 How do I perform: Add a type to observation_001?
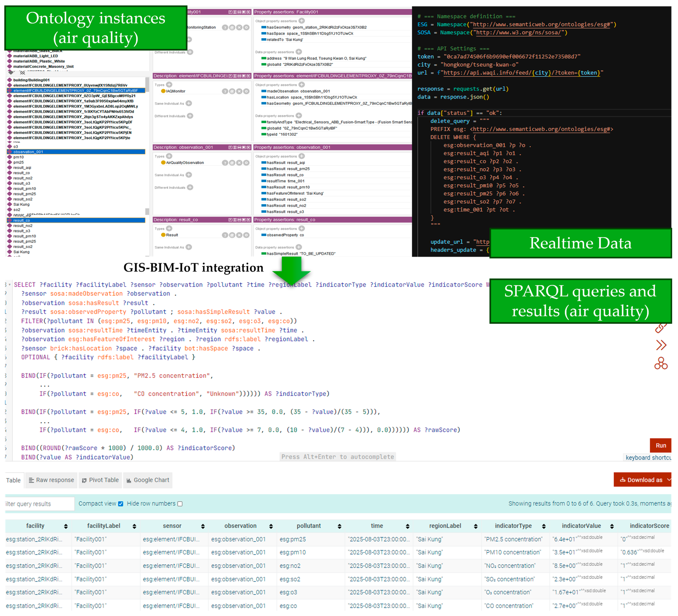[x=169, y=156]
